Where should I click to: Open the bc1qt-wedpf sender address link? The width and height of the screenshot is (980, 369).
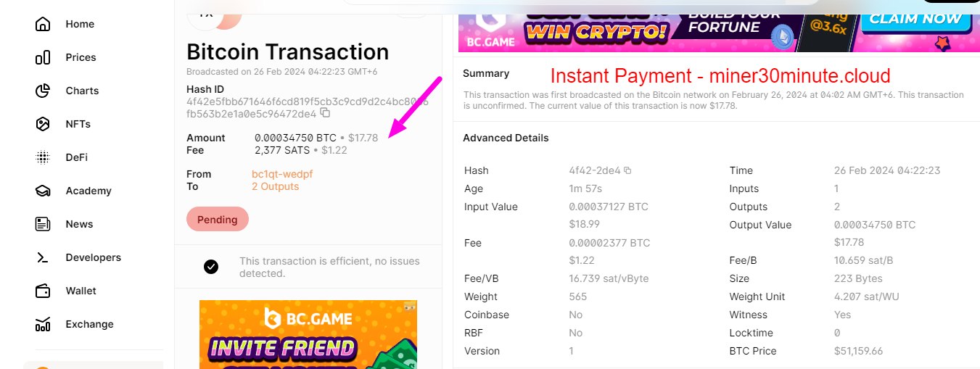point(282,174)
